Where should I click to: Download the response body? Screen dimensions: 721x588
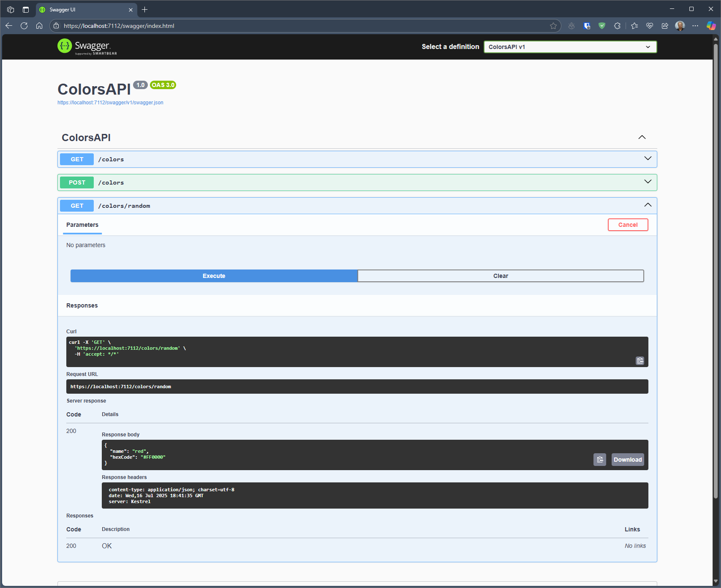(x=627, y=460)
